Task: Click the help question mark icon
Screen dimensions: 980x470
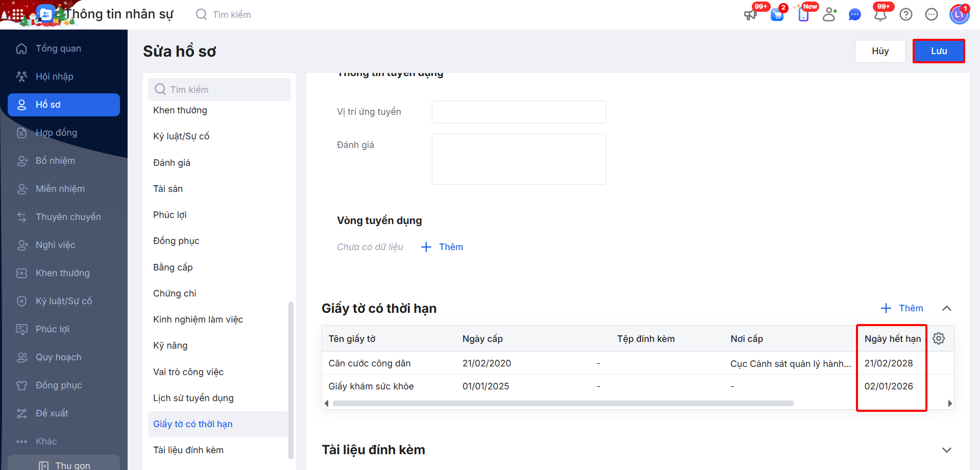Action: [x=906, y=15]
